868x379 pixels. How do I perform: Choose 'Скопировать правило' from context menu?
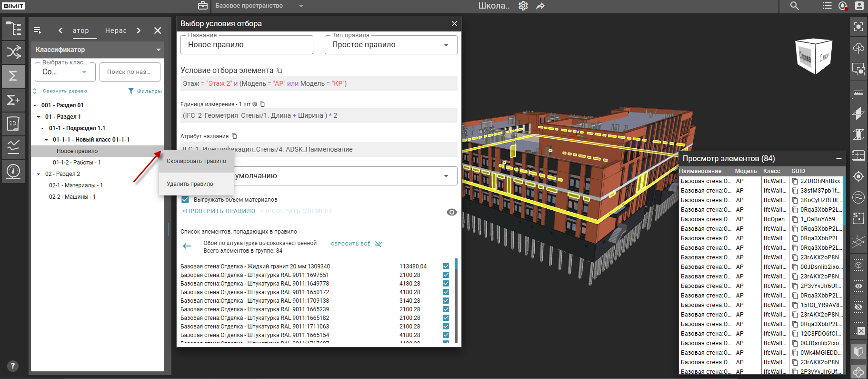196,161
